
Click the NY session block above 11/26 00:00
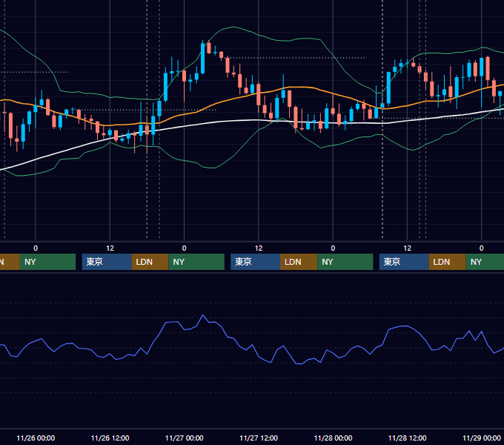point(47,262)
